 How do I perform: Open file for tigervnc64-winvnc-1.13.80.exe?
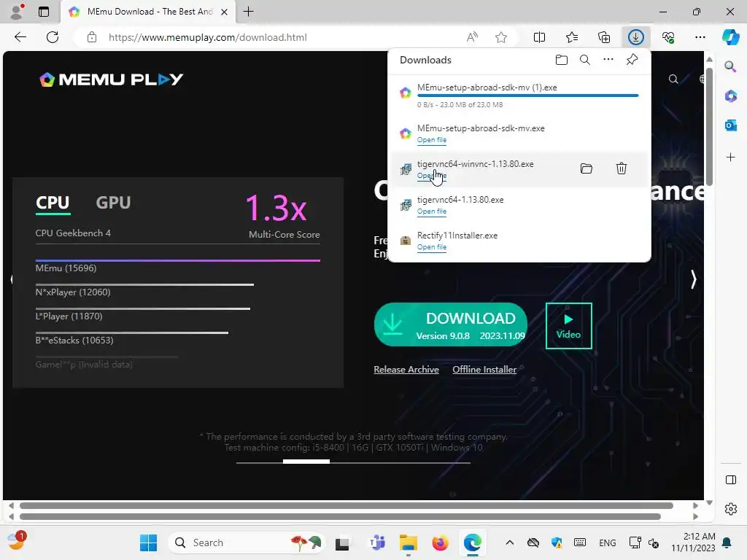432,176
